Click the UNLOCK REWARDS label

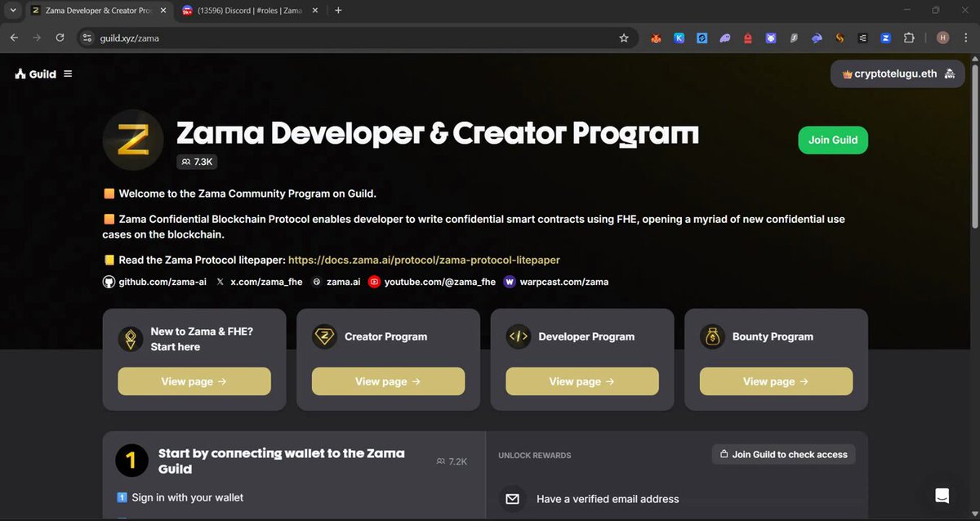click(x=535, y=455)
